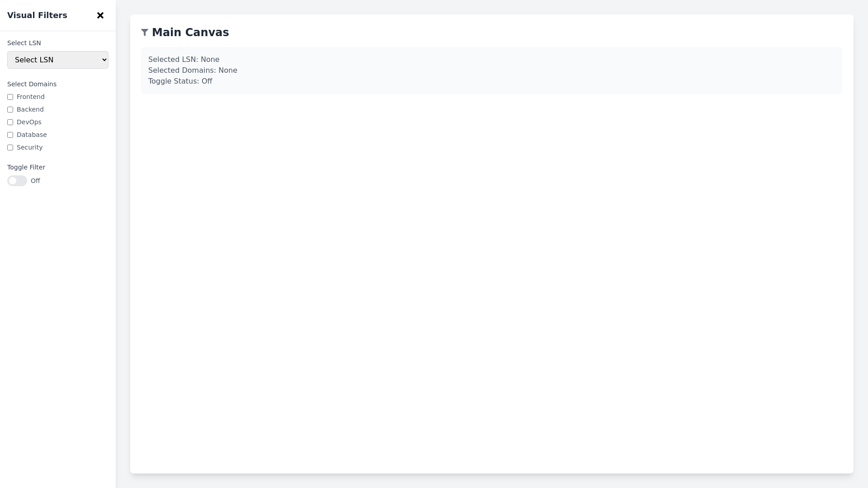Check the DevOps domain option
The height and width of the screenshot is (488, 868).
[10, 122]
